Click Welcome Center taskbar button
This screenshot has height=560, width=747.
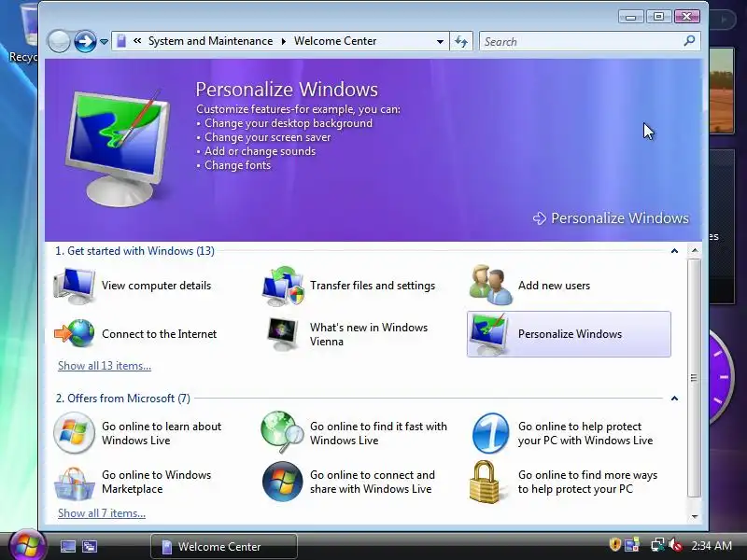click(224, 546)
